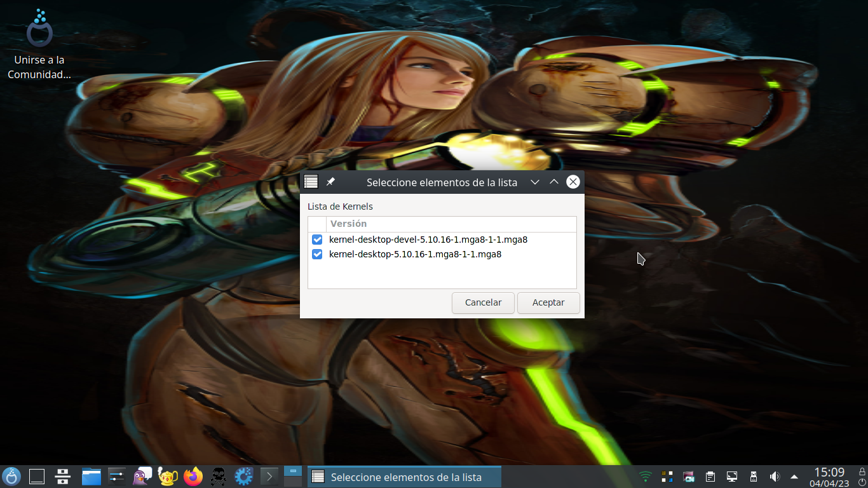Open the taskbar widget with two stacked bars
868x488 pixels.
(x=62, y=476)
